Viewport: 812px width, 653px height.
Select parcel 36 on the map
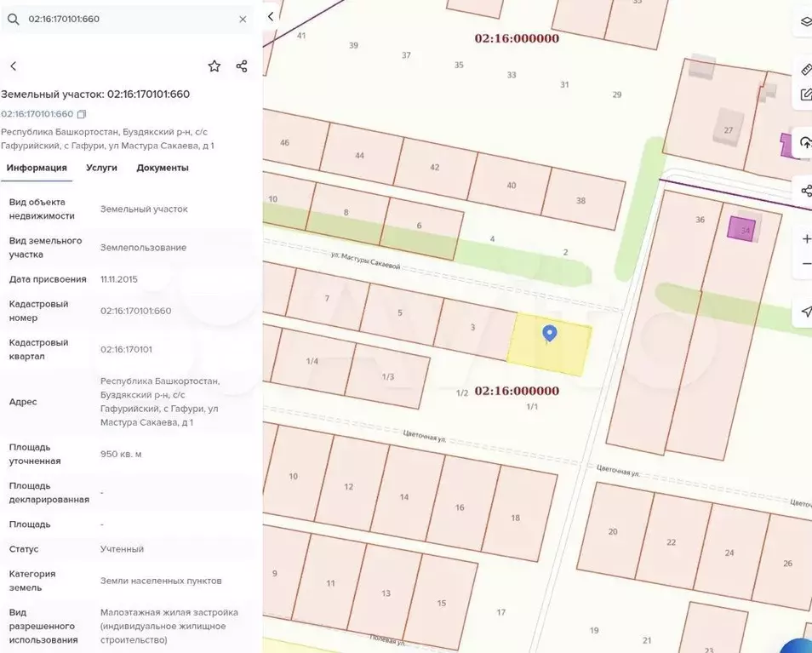tap(665, 321)
